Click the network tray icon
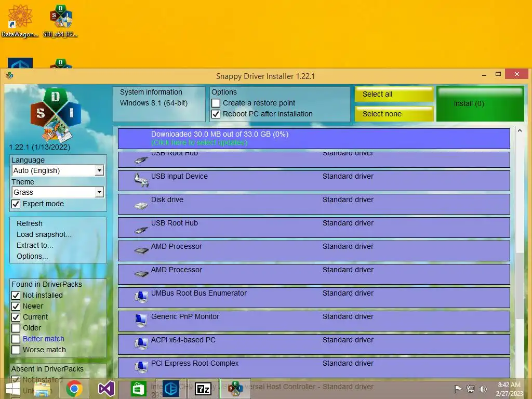Screen dimensions: 532x399 point(470,389)
